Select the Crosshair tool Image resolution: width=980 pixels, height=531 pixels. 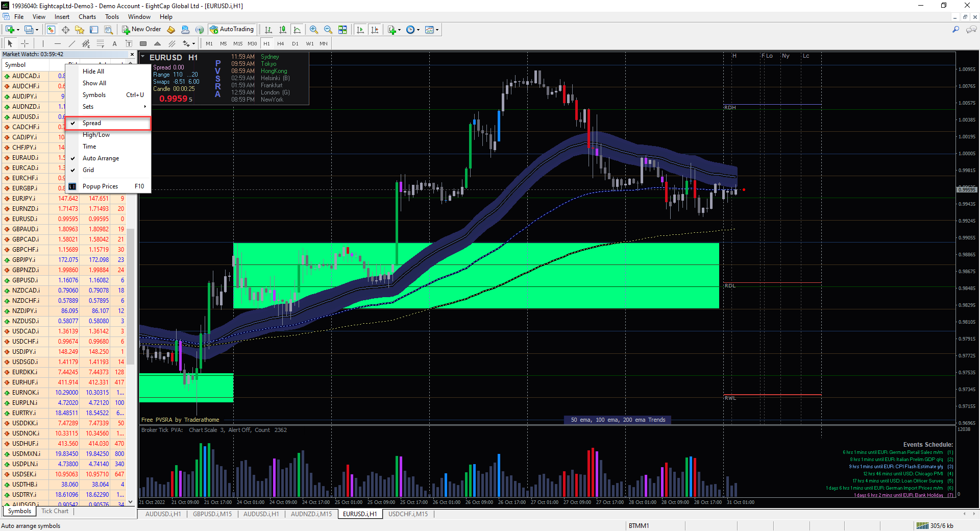(24, 44)
